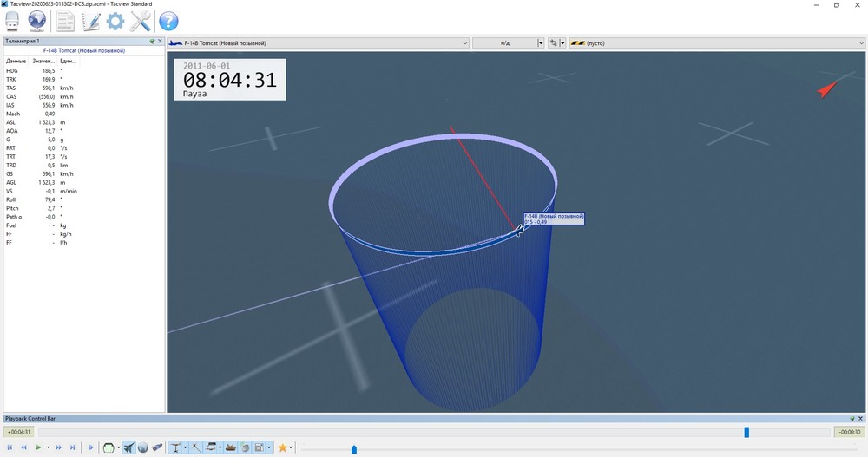Expand the F-14B Tomcat object dropdown
The width and height of the screenshot is (868, 457).
tap(464, 42)
